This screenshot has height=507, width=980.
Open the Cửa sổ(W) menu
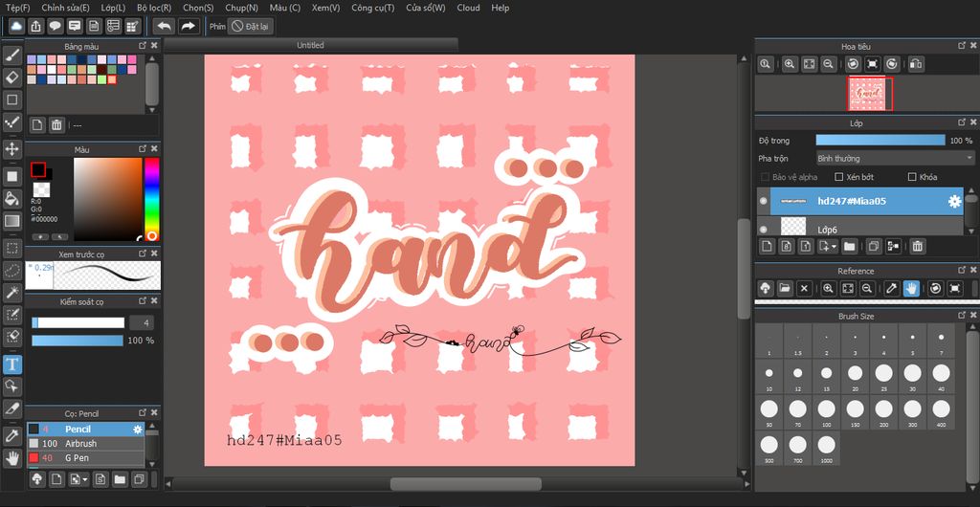(426, 8)
